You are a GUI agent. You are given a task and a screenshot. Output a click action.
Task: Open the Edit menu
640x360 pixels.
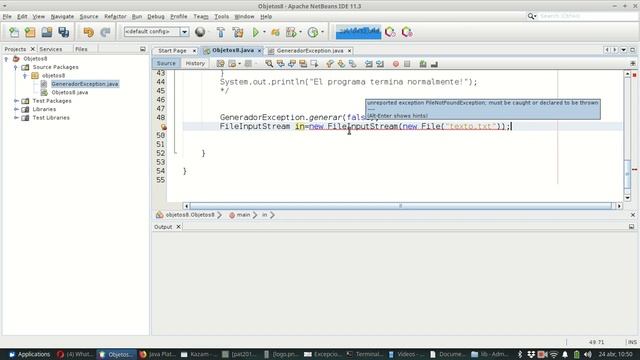tap(22, 16)
